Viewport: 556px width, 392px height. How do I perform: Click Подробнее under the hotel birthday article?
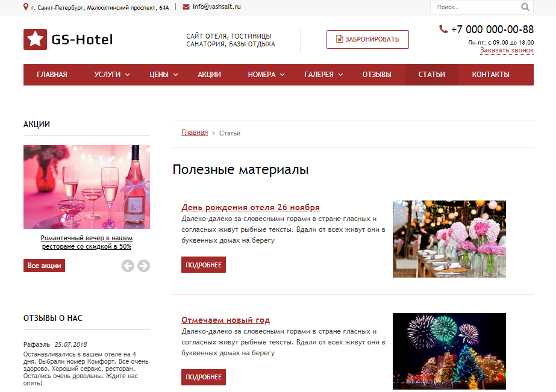click(204, 265)
